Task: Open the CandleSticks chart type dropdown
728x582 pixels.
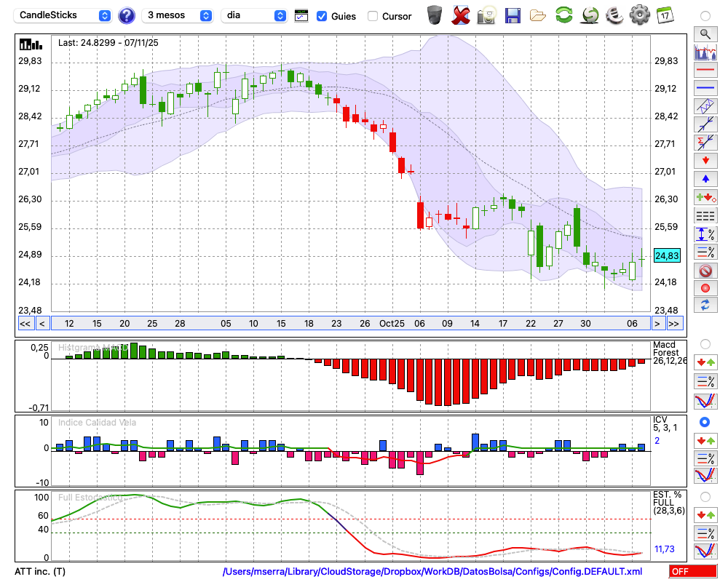Action: tap(64, 15)
